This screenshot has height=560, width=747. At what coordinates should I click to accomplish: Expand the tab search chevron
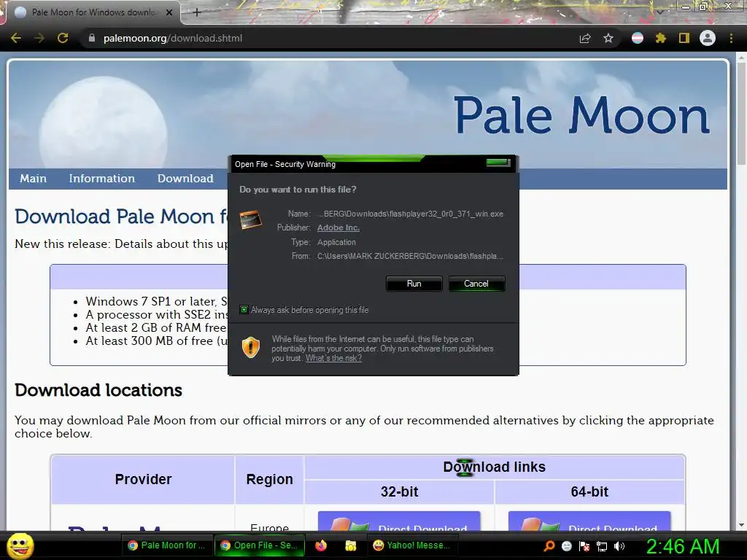660,12
